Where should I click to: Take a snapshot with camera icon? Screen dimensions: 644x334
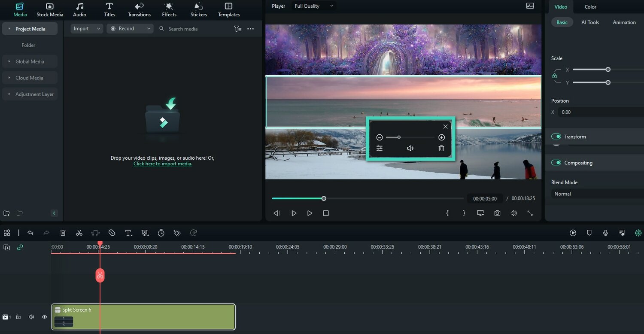coord(497,213)
